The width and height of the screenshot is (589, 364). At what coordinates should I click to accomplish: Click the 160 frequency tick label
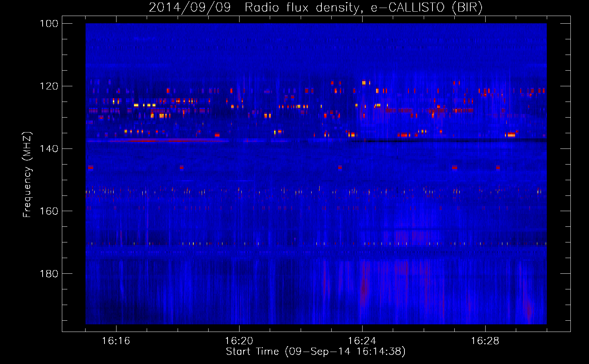[49, 211]
